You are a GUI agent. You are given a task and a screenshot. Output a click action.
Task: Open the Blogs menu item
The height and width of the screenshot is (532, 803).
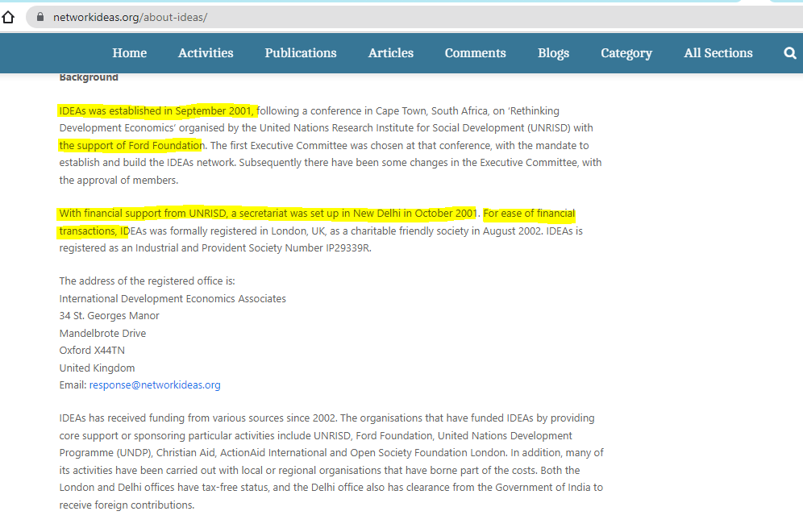click(x=553, y=53)
